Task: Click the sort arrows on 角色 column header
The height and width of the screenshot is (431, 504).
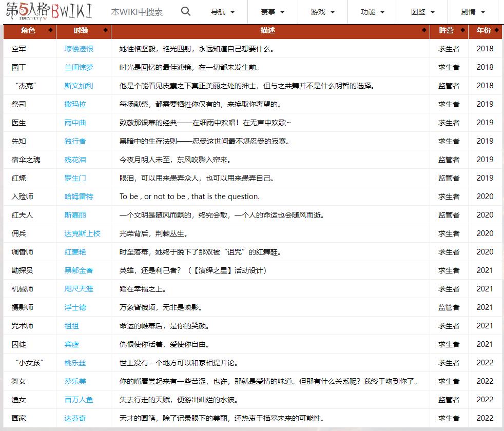Action: (x=50, y=31)
